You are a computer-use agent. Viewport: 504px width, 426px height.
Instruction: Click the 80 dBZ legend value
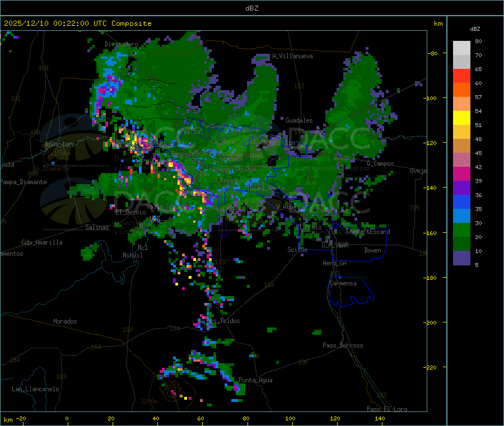(x=478, y=41)
